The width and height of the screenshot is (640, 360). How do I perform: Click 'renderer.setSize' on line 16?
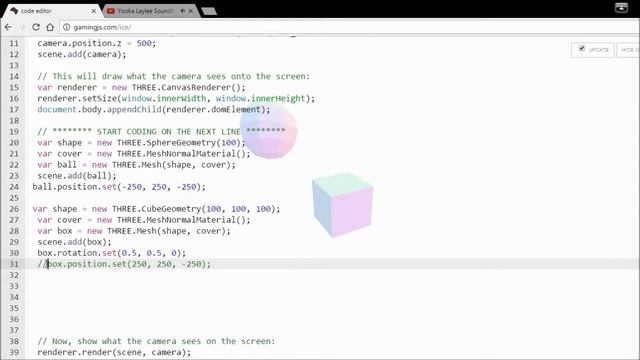(77, 98)
